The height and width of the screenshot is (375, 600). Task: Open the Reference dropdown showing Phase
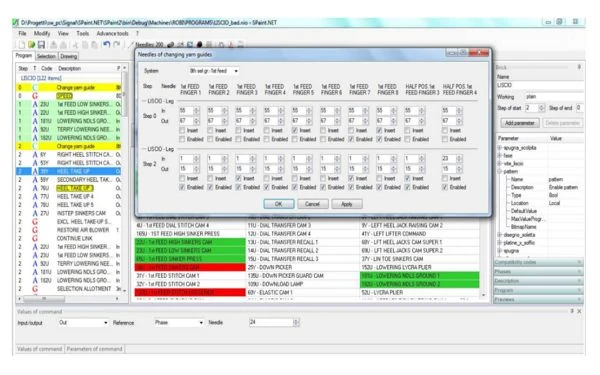179,323
